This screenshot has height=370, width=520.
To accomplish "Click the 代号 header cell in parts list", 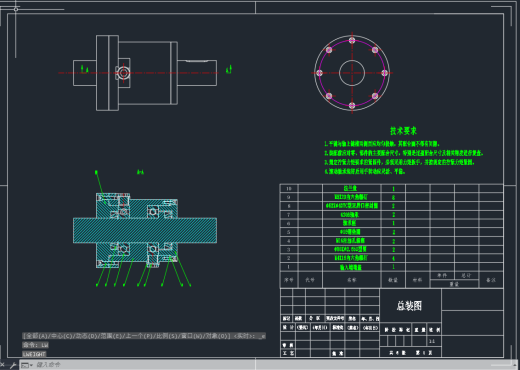I will 310,280.
